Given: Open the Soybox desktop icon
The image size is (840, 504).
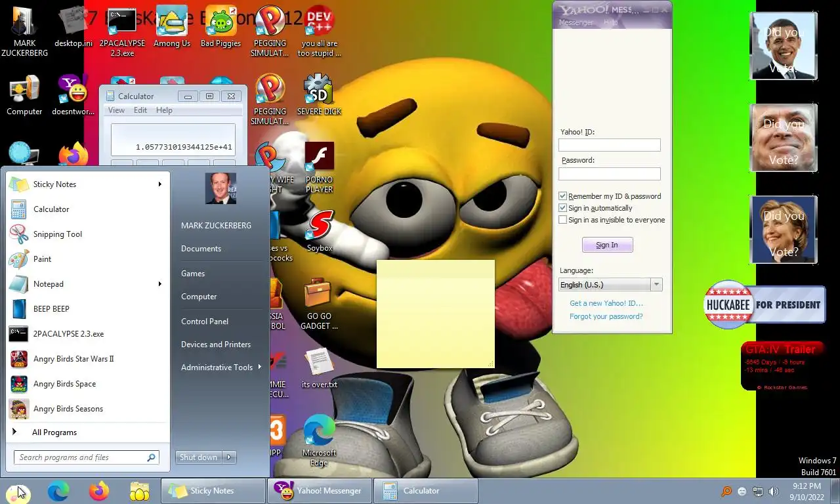Looking at the screenshot, I should (320, 231).
